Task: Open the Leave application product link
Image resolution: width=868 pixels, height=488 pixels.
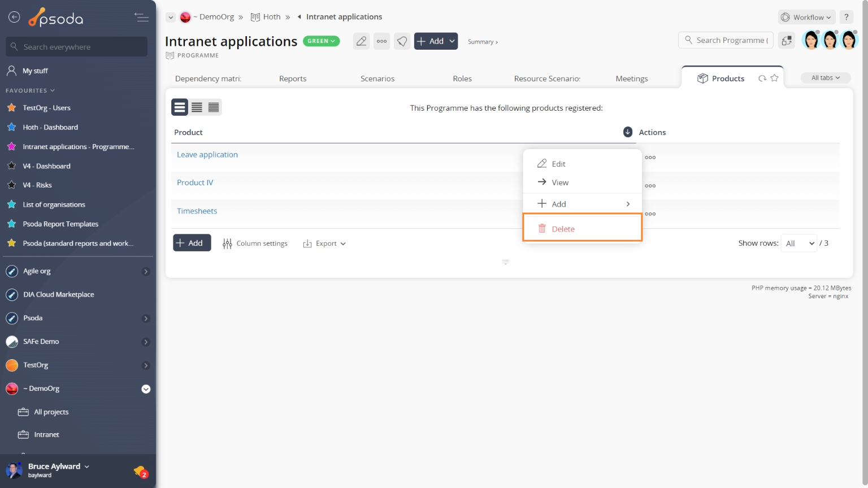Action: (207, 155)
